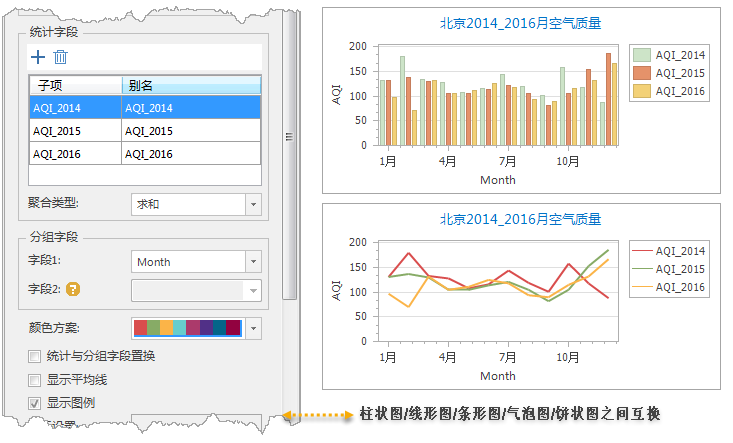Image resolution: width=733 pixels, height=443 pixels.
Task: Click AQI_2015 legend swatch in bar chart
Action: point(643,73)
